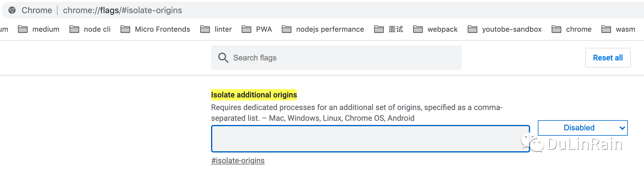The image size is (644, 171).
Task: Focus the Search flags input field
Action: click(x=342, y=58)
